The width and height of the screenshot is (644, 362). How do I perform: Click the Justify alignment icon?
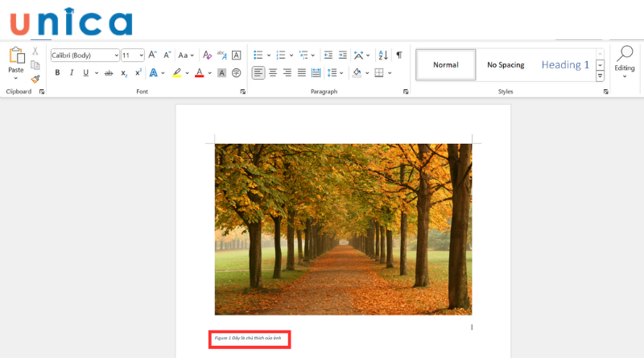point(302,72)
